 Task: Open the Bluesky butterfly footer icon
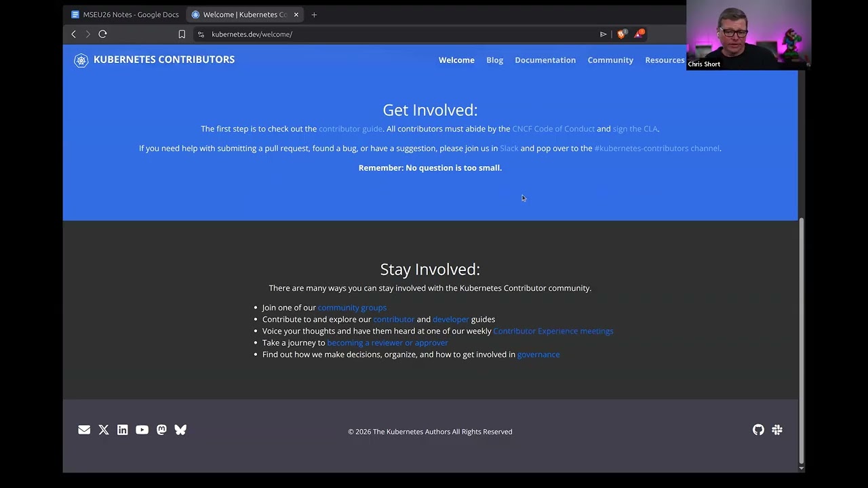click(x=180, y=430)
